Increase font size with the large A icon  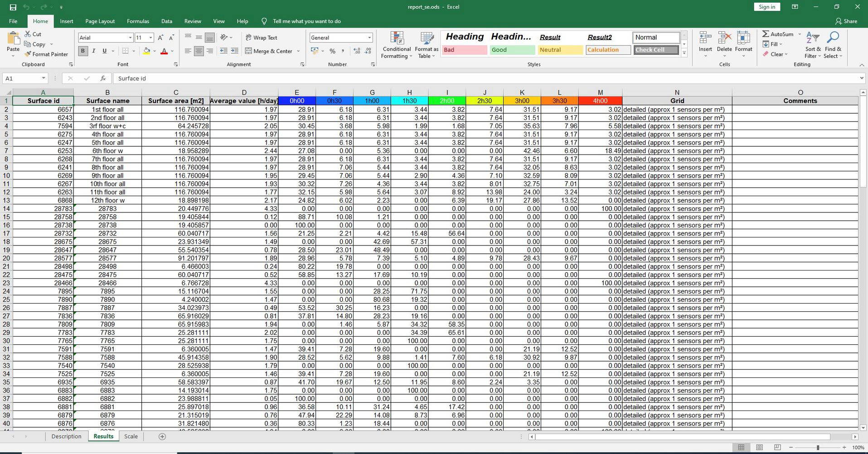160,38
